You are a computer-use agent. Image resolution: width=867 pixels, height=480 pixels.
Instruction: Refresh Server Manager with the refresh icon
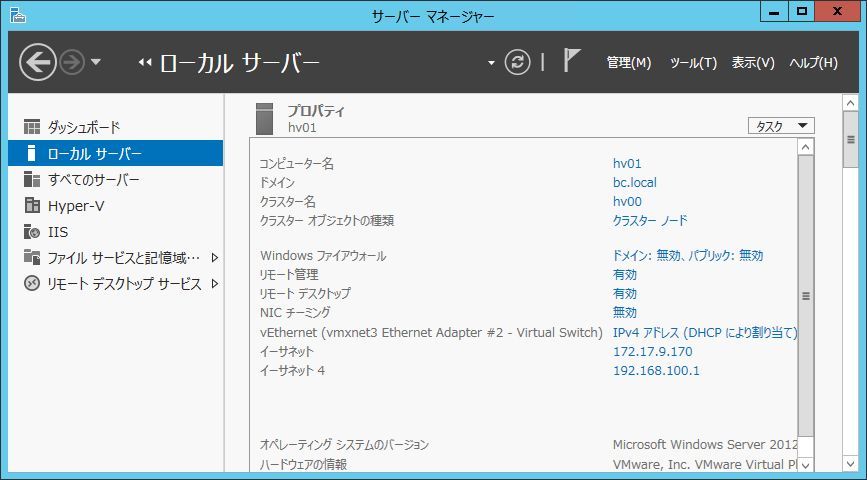tap(518, 62)
